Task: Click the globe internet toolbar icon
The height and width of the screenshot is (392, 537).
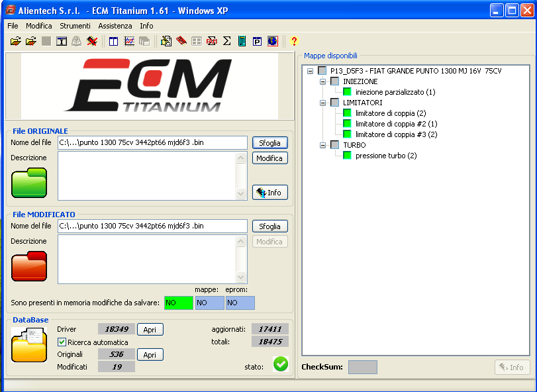Action: [x=273, y=42]
